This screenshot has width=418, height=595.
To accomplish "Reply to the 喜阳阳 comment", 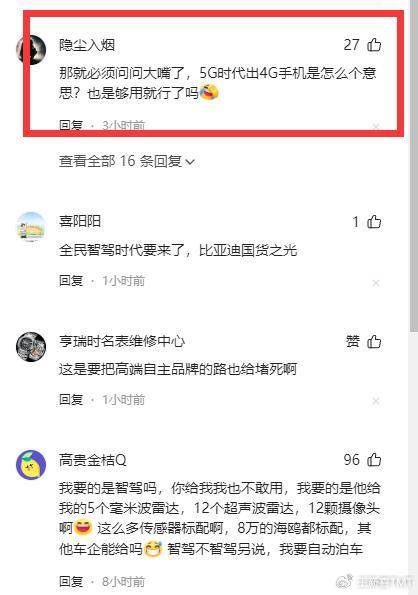I will 71,281.
